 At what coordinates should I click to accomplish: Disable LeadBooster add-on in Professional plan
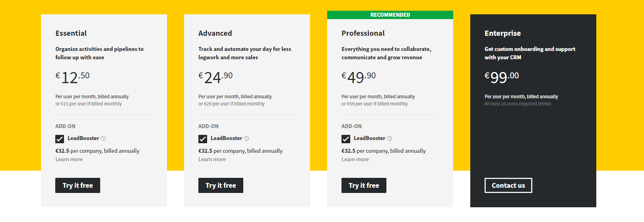(x=346, y=139)
